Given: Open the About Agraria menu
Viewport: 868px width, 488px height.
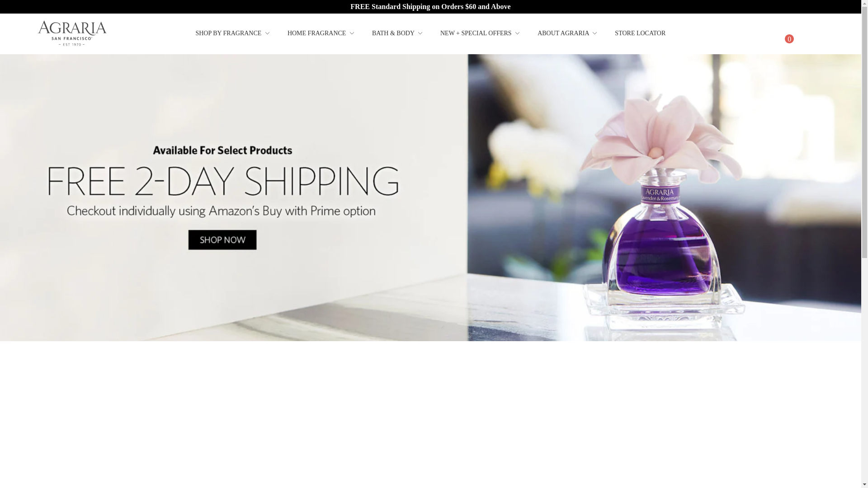Looking at the screenshot, I should [563, 33].
